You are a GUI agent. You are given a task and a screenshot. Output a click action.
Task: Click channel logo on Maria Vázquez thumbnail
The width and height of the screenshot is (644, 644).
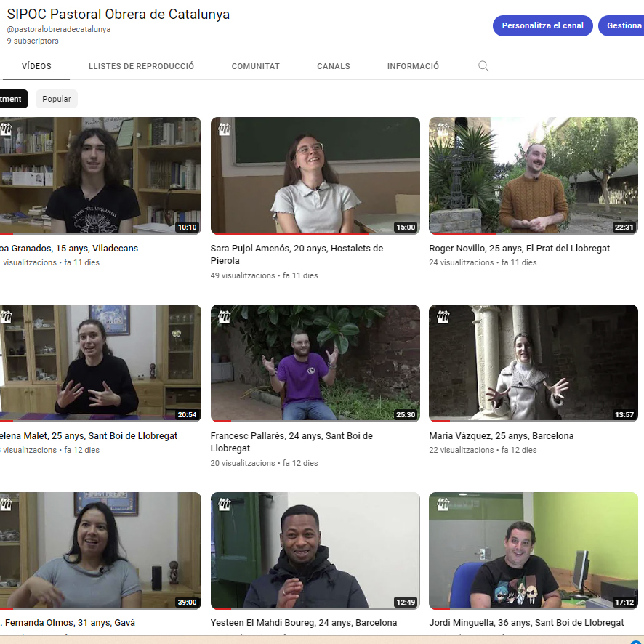443,318
